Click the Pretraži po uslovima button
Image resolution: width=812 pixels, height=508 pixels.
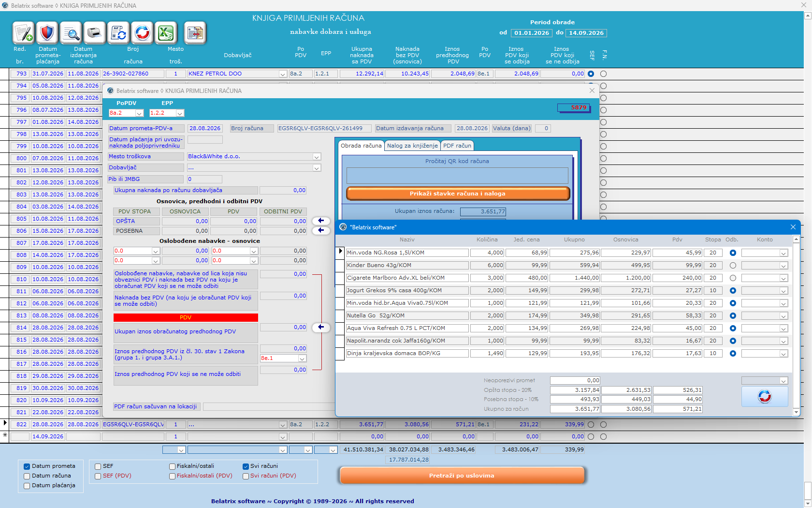[462, 476]
